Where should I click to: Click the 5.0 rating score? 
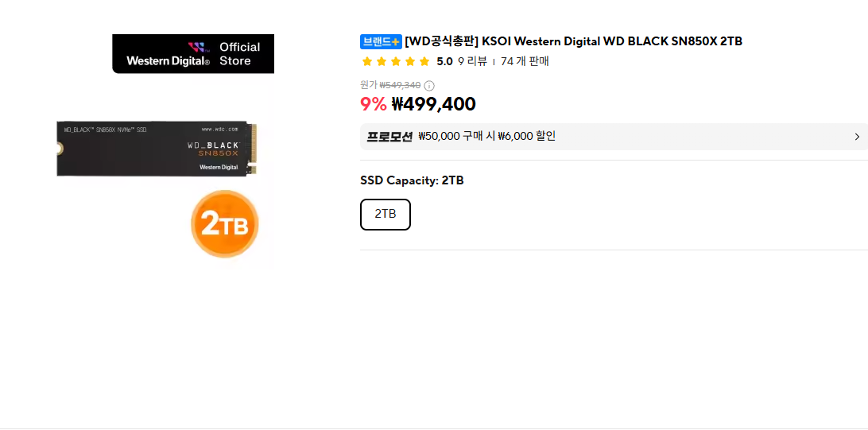click(444, 61)
